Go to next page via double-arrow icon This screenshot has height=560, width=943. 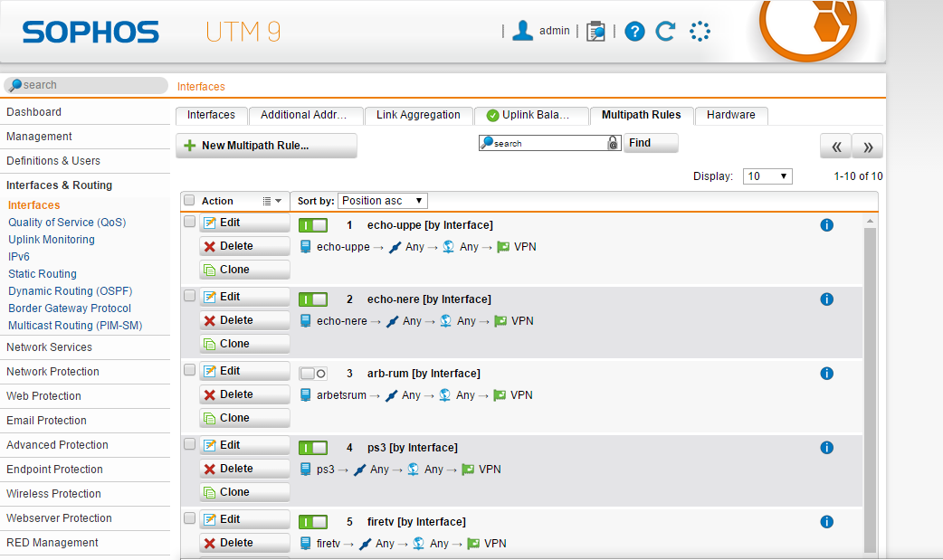(x=866, y=146)
